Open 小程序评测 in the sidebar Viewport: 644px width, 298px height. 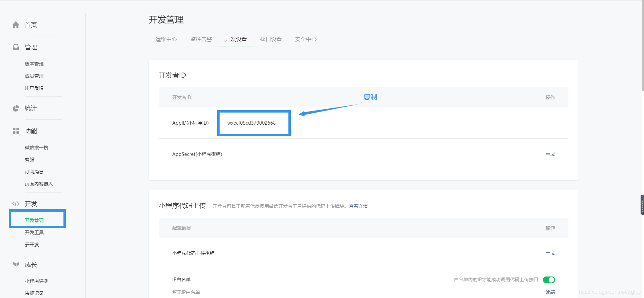pos(37,281)
